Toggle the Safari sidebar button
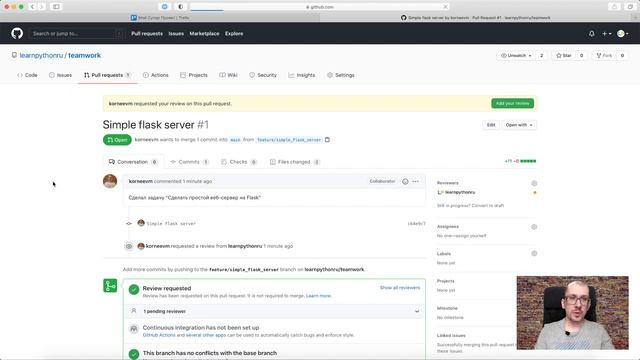The image size is (640, 360). [56, 7]
